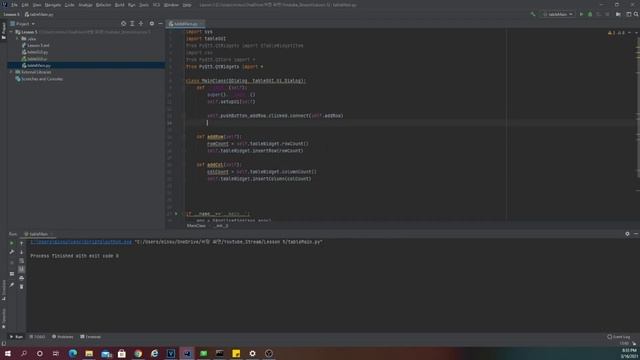The height and width of the screenshot is (360, 640).
Task: Open the Window menu
Action: (x=171, y=5)
